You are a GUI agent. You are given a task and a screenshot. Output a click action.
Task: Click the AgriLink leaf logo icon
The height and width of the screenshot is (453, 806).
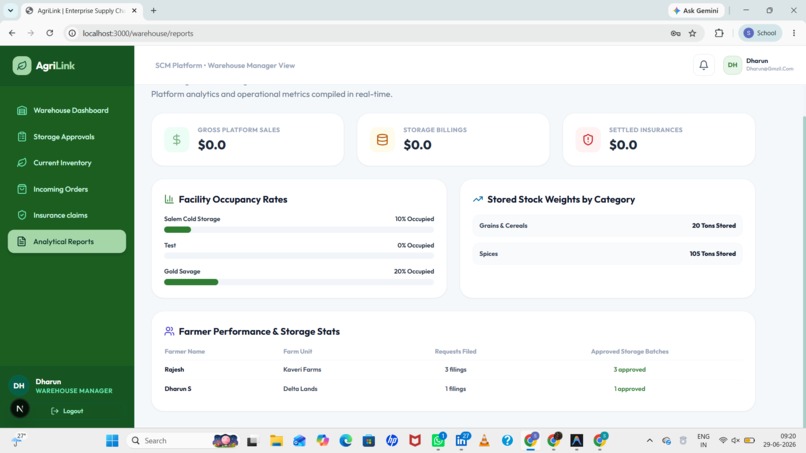point(22,65)
